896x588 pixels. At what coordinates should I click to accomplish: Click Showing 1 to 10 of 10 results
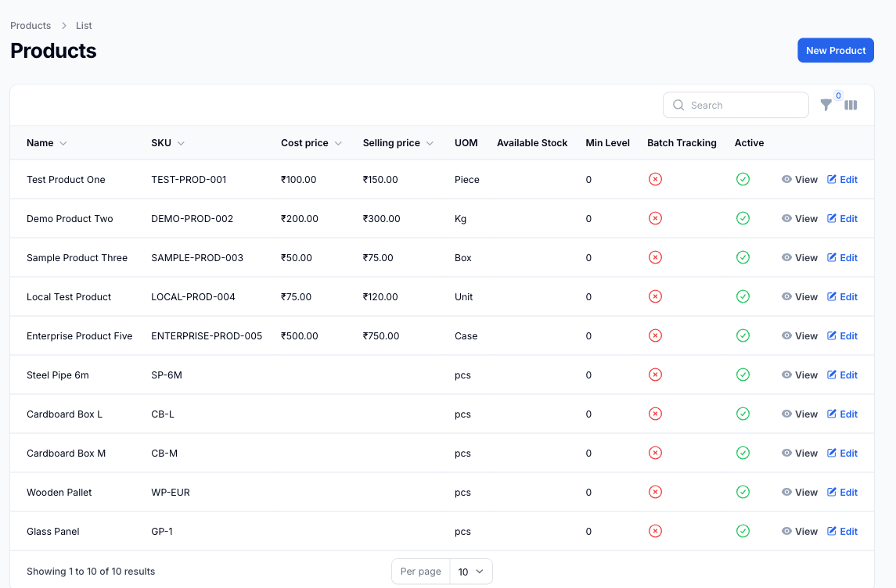(91, 572)
